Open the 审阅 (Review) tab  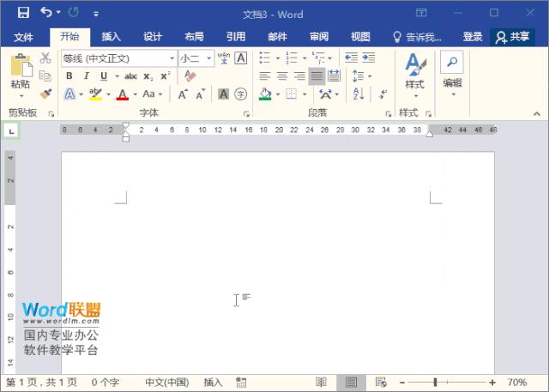(x=319, y=37)
